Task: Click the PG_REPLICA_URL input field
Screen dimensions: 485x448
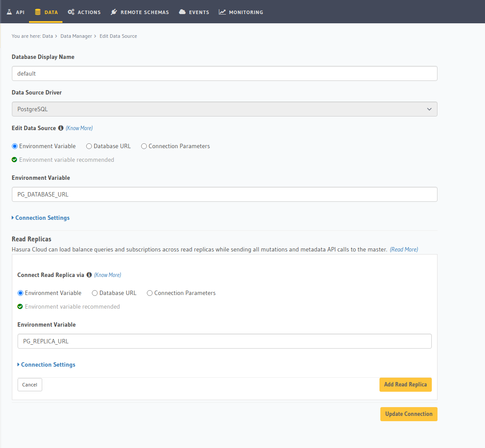Action: [224, 341]
